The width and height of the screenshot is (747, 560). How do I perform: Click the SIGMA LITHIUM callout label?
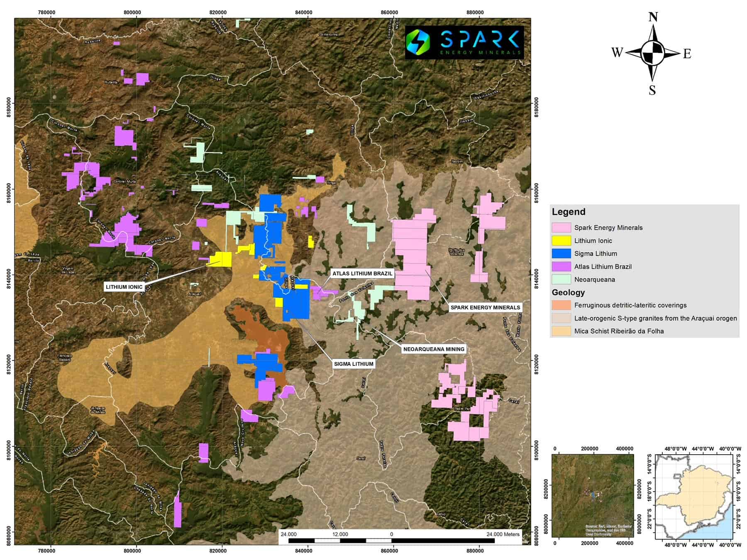[354, 364]
